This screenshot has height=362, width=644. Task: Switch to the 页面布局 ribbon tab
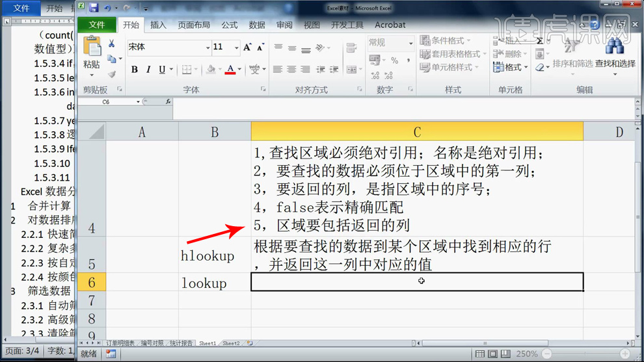click(194, 25)
